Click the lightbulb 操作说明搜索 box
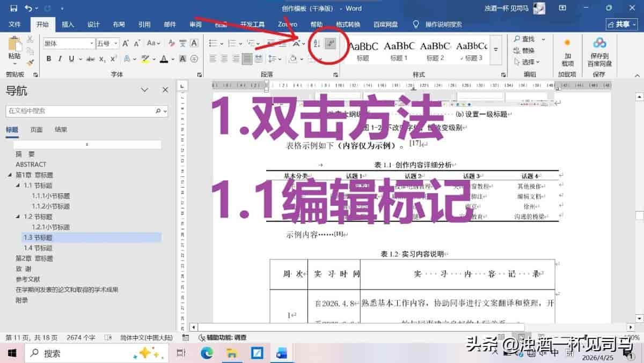The width and height of the screenshot is (644, 363). click(437, 25)
